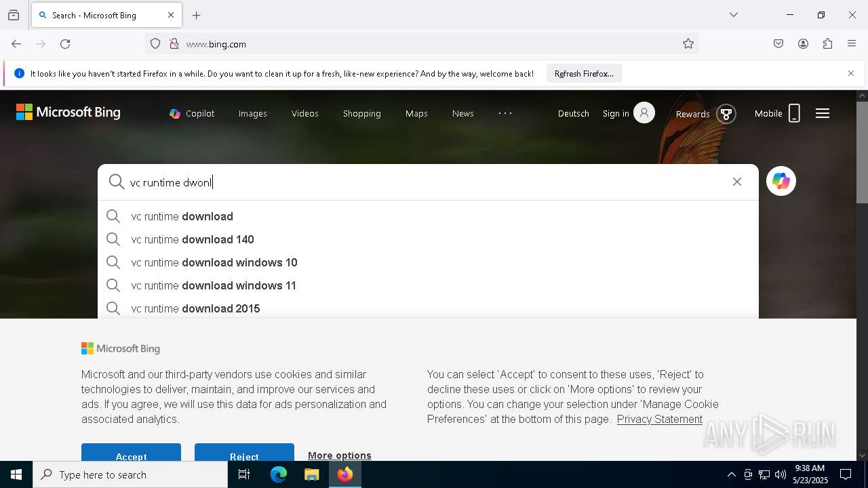Open the account avatar icon
The width and height of the screenshot is (868, 488).
(644, 113)
